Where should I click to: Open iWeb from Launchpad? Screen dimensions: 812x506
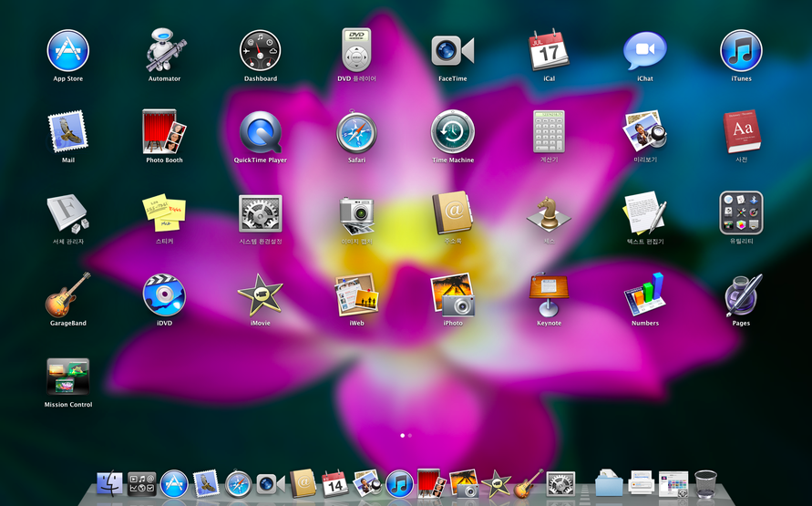356,294
